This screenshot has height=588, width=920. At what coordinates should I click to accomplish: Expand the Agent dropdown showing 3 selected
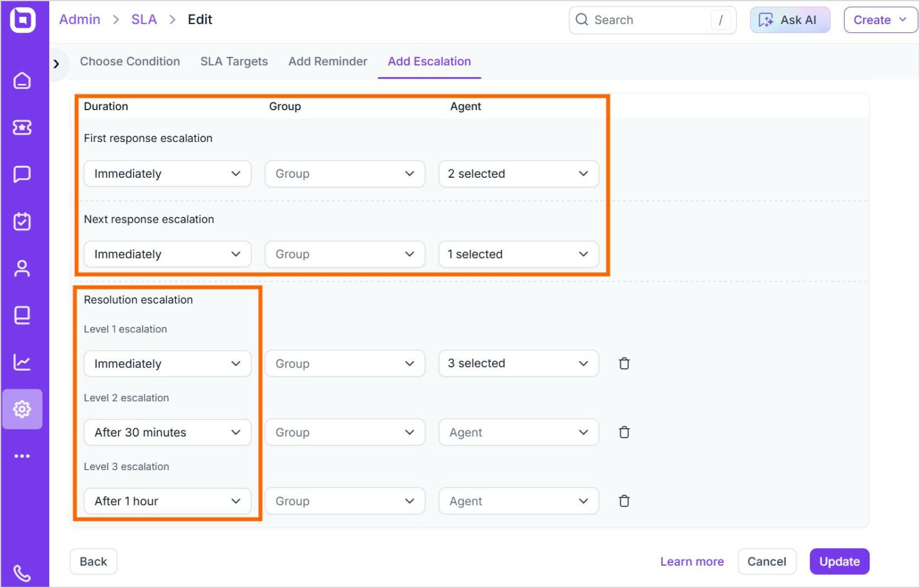pos(517,363)
